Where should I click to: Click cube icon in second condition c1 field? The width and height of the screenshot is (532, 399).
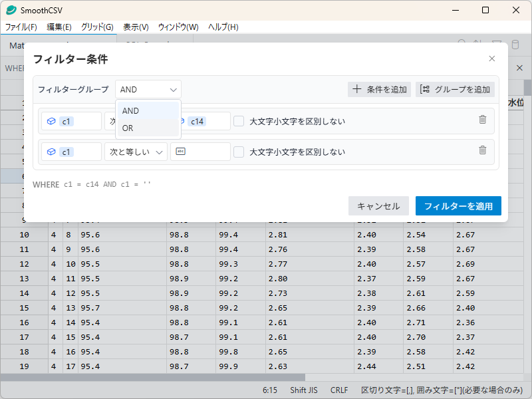click(51, 152)
